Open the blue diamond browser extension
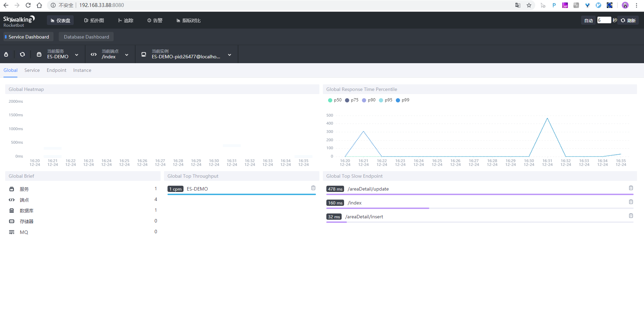This screenshot has height=336, width=644. [x=587, y=5]
